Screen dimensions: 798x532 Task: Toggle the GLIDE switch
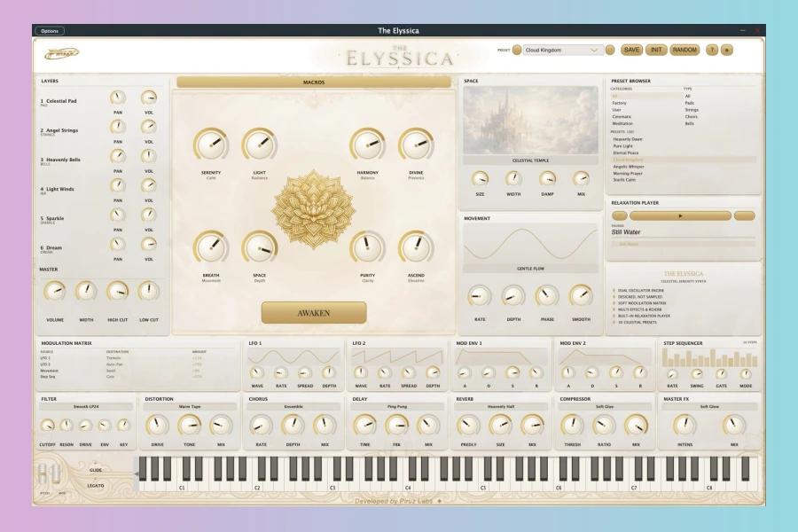pyautogui.click(x=95, y=470)
